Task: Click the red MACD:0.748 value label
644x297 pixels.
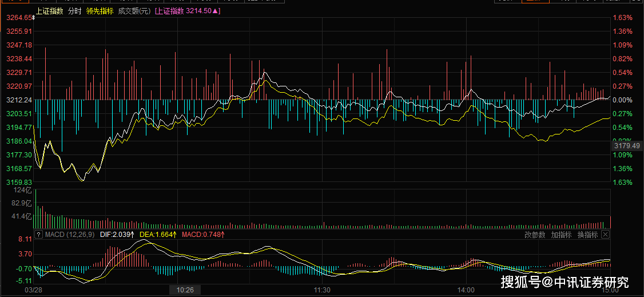Action: pyautogui.click(x=203, y=235)
